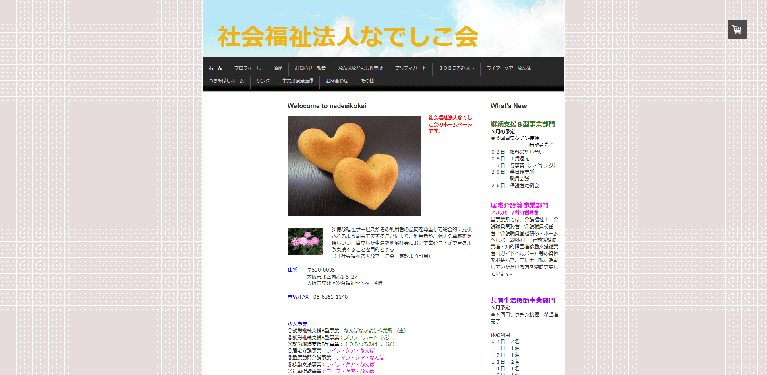This screenshot has height=375, width=767.
Task: Click the red text beside the cookie photo
Action: (x=450, y=124)
